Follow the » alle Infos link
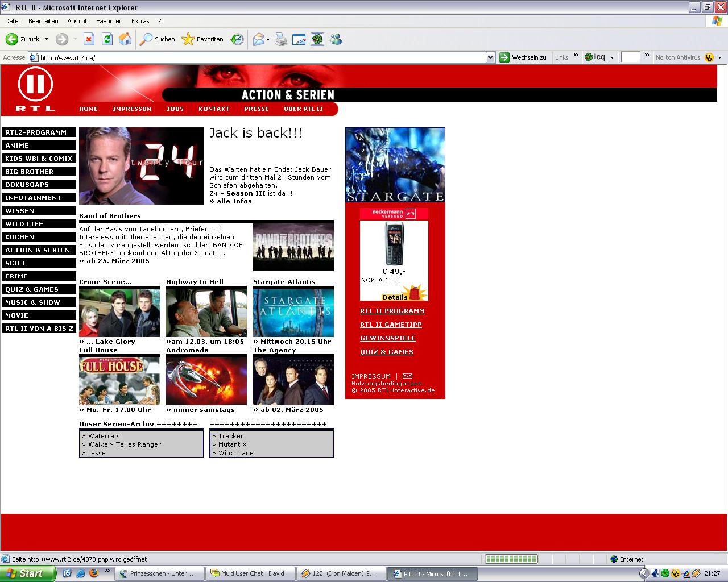The width and height of the screenshot is (728, 582). coord(230,201)
